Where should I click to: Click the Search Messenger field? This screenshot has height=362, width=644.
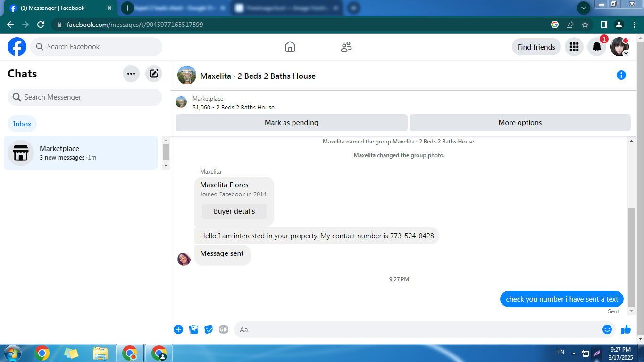85,97
